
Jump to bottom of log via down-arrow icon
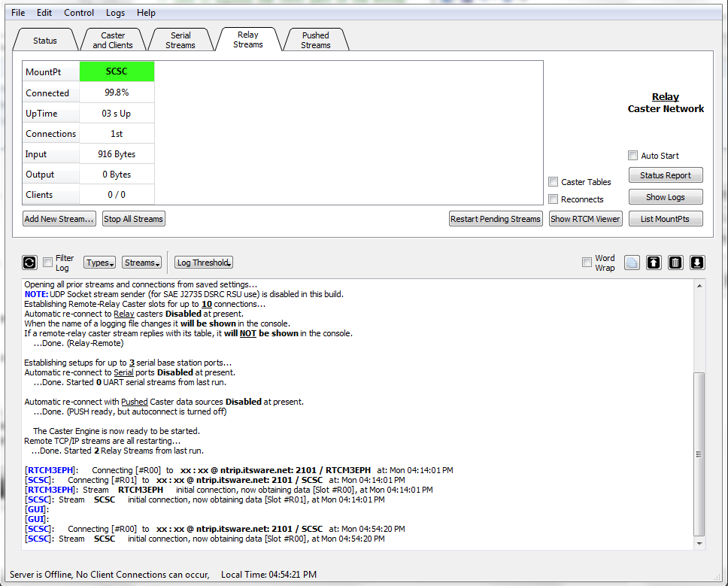pos(696,262)
